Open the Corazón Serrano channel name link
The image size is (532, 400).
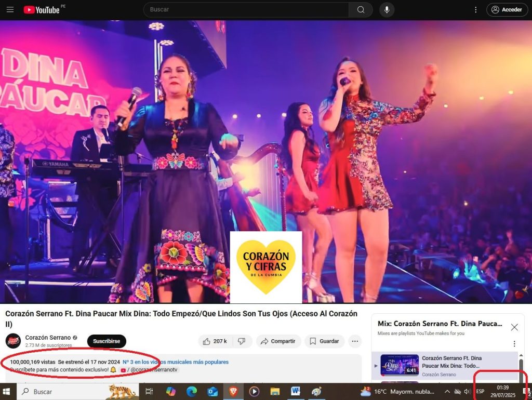point(48,338)
